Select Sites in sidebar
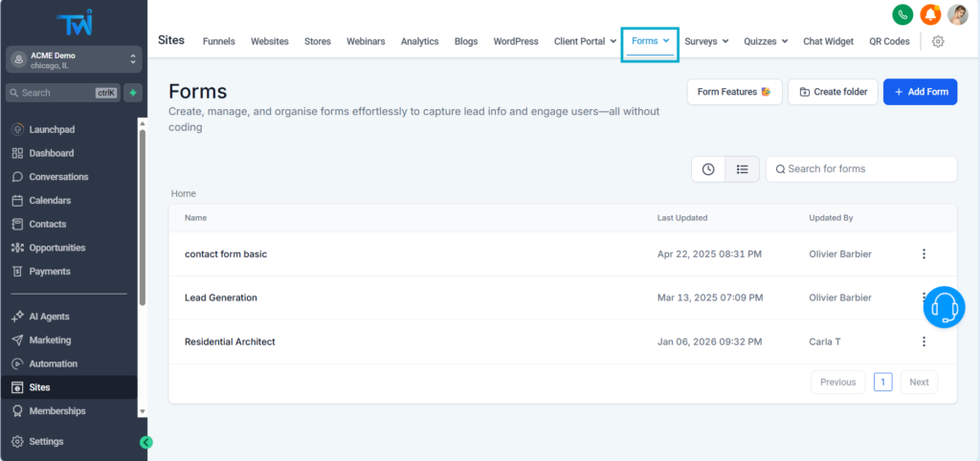980x461 pixels. [69, 387]
